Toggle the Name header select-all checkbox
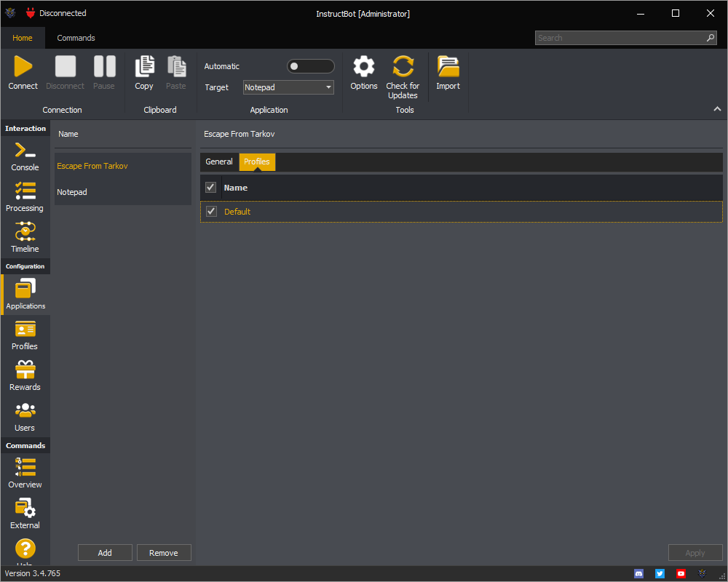The height and width of the screenshot is (582, 728). [x=211, y=188]
